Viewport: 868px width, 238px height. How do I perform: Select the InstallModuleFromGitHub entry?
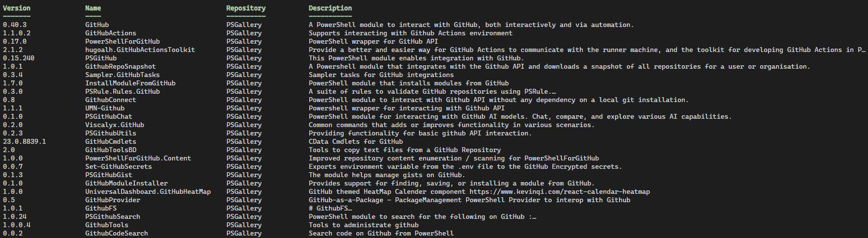tap(130, 83)
